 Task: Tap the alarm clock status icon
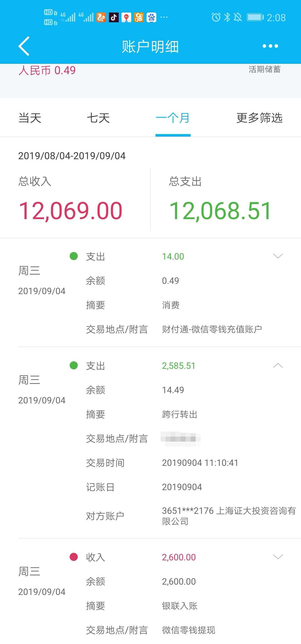[216, 17]
